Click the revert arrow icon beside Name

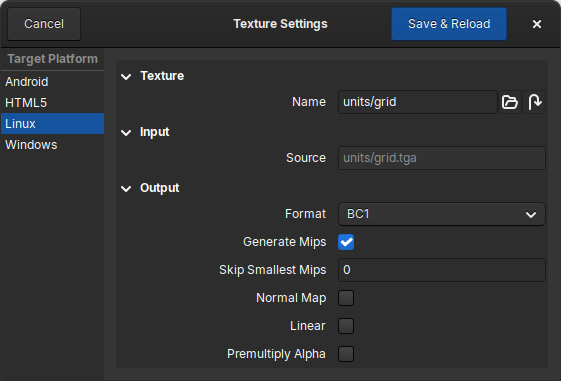click(534, 102)
